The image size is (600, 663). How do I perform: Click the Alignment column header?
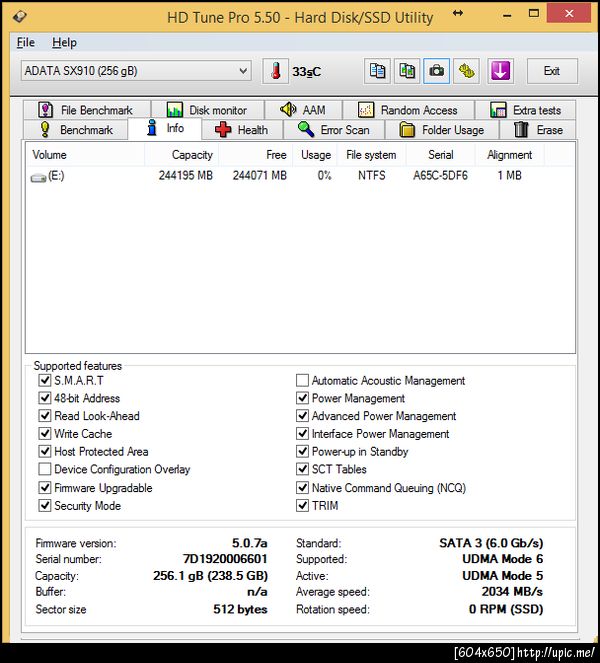tap(510, 155)
